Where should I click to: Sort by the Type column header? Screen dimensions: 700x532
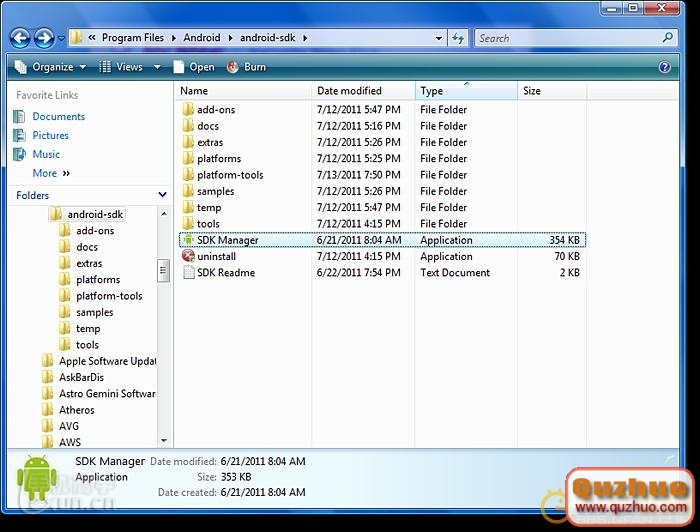pos(466,91)
